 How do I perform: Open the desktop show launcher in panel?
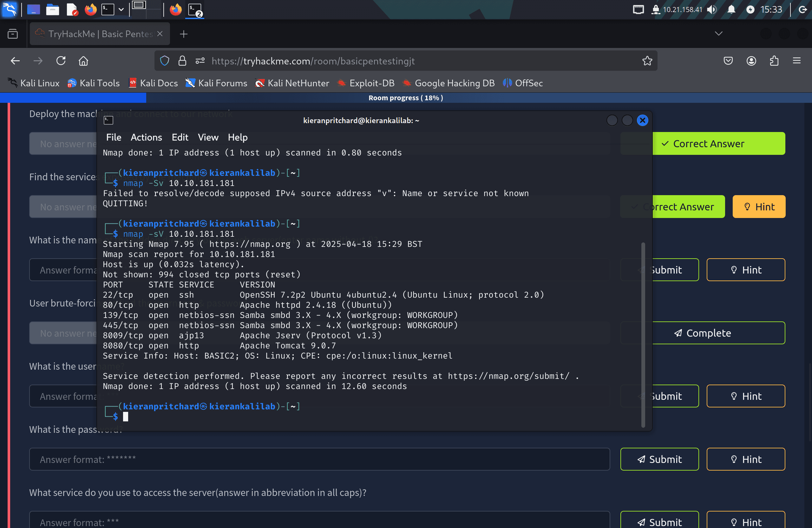point(33,10)
